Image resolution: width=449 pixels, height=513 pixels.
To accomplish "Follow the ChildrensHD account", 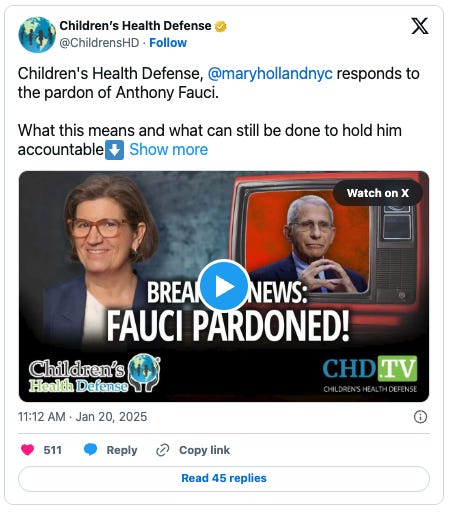I will (168, 43).
